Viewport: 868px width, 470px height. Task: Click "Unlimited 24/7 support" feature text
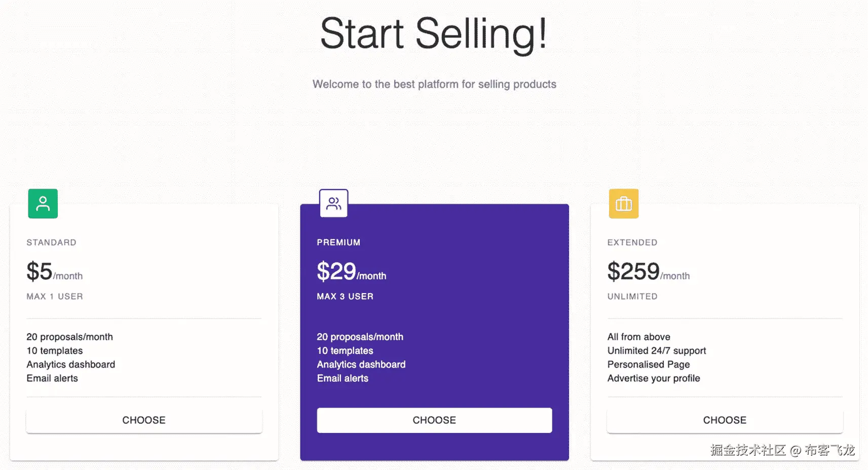tap(656, 351)
